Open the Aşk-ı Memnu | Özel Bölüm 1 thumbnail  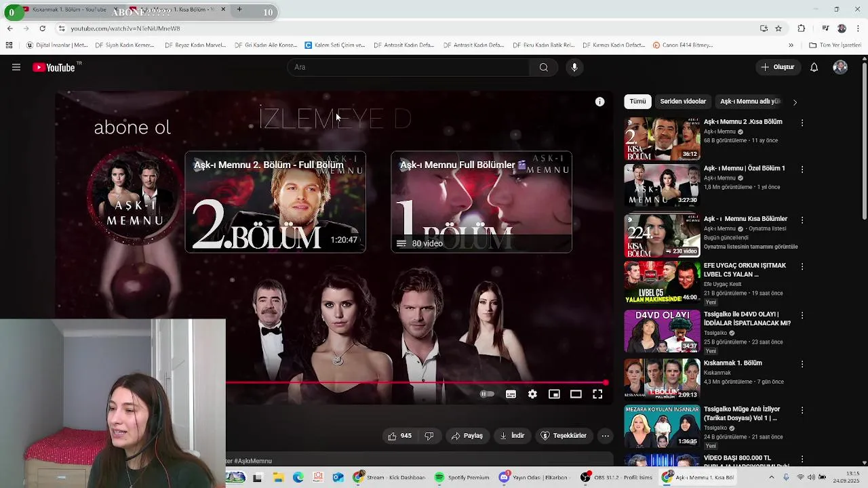(x=662, y=185)
